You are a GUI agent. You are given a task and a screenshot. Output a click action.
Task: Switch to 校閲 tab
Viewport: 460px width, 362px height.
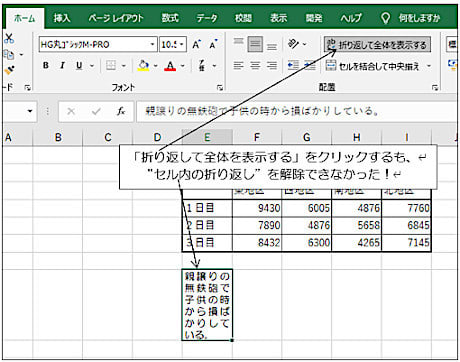tap(243, 18)
